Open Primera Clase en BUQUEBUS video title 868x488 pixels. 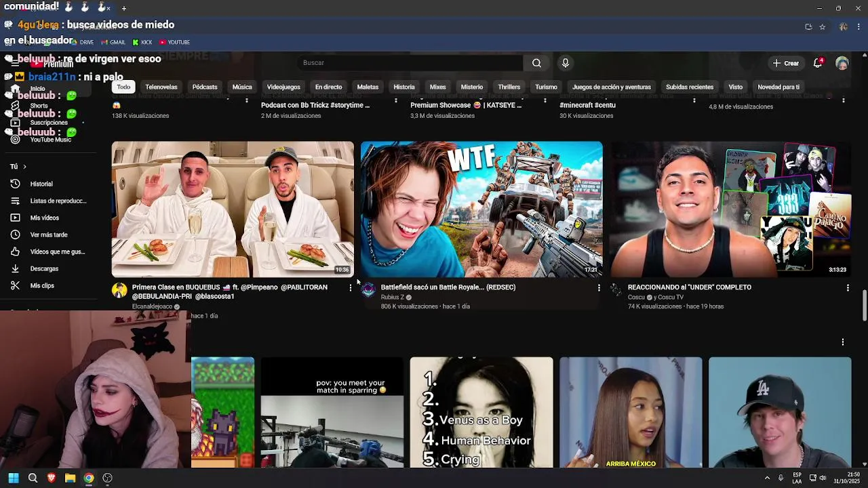pyautogui.click(x=230, y=291)
